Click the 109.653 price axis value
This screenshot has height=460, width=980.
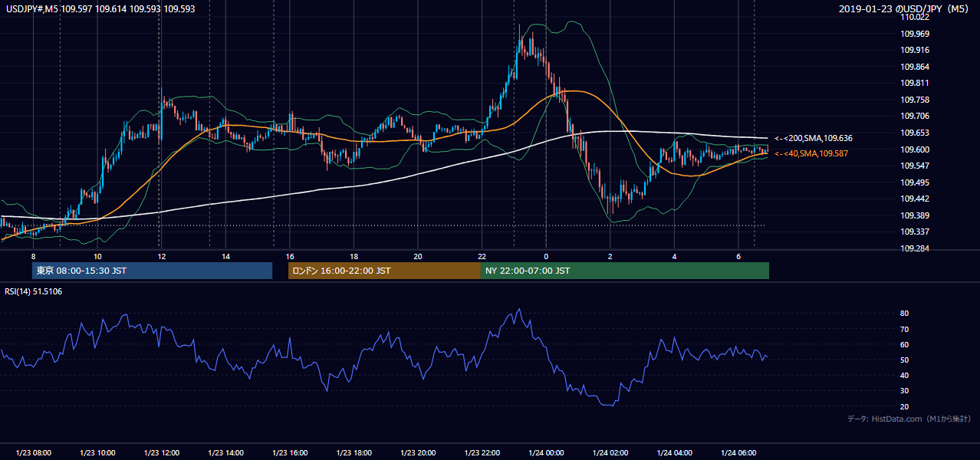click(x=916, y=133)
